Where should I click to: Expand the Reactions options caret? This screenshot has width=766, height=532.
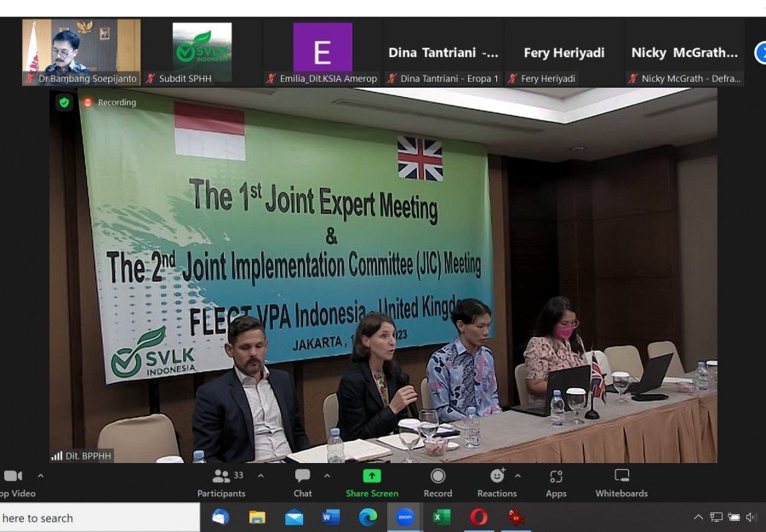[517, 476]
